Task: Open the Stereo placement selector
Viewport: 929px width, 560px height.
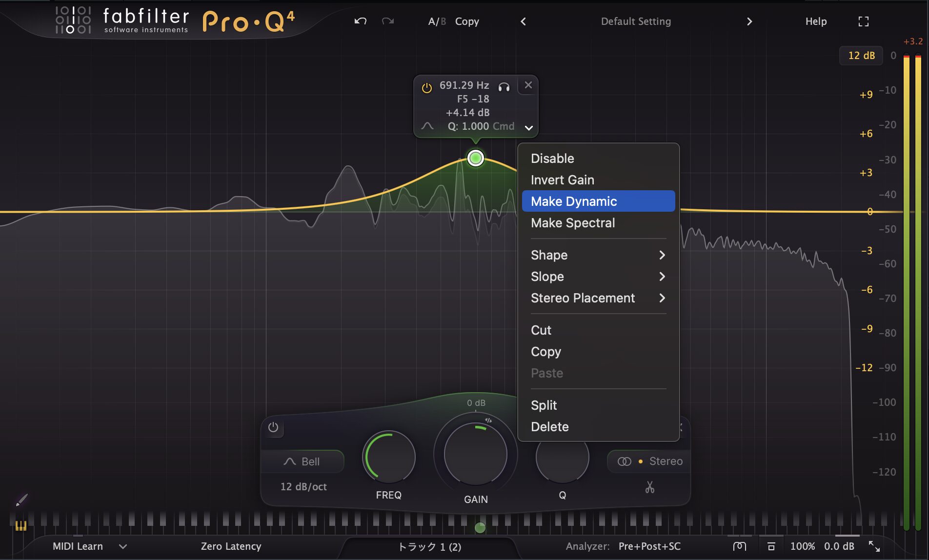Action: pos(650,461)
